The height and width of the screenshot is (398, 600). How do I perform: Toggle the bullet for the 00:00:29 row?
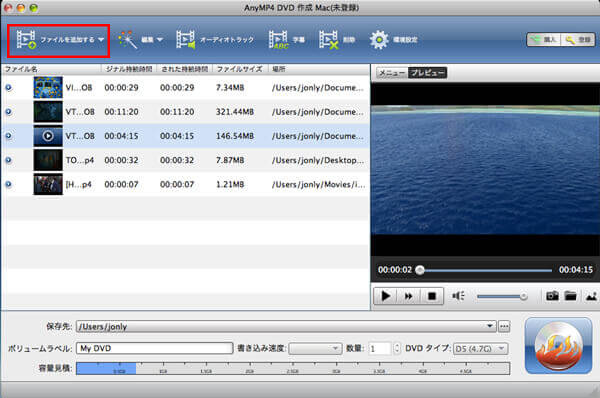click(8, 88)
